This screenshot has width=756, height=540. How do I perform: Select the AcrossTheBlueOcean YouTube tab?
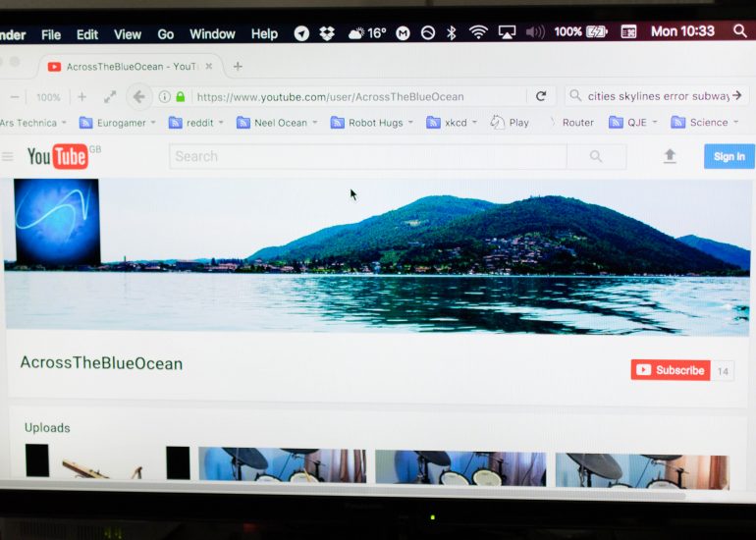coord(131,67)
